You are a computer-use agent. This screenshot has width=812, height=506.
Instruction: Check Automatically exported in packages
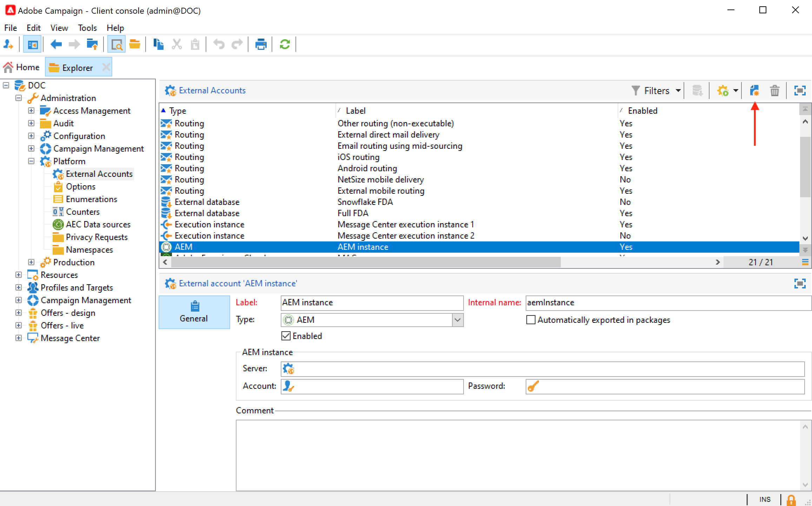coord(531,320)
